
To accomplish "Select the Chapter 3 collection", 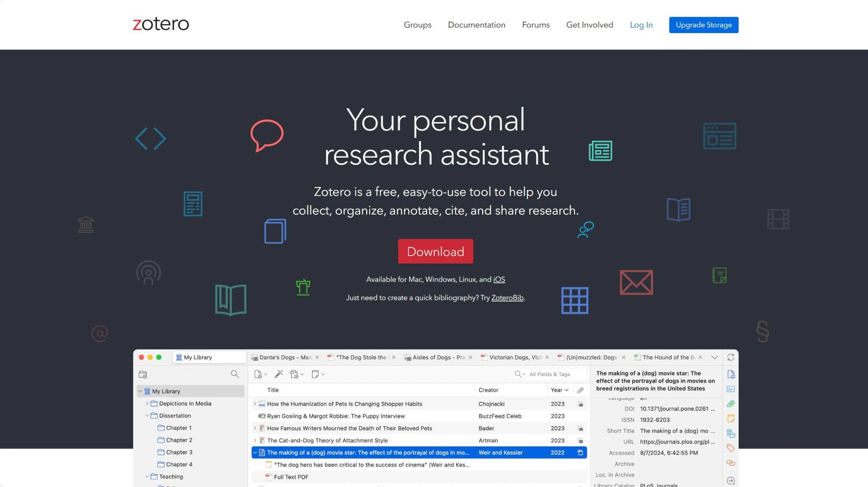I will click(179, 452).
